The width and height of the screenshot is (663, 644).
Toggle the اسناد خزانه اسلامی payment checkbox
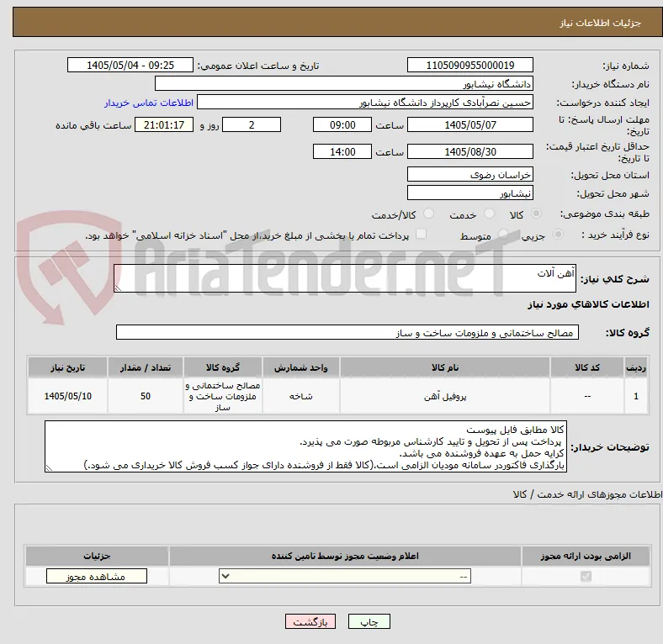coord(422,234)
